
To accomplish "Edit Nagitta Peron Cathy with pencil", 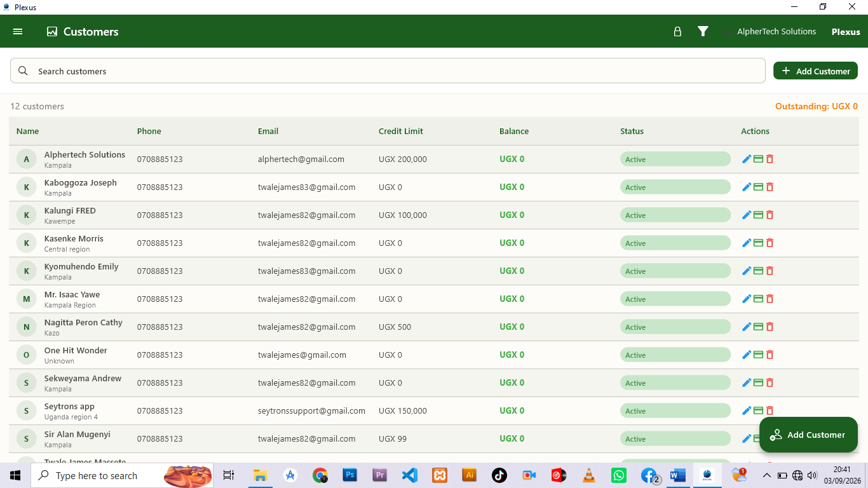I will tap(747, 327).
